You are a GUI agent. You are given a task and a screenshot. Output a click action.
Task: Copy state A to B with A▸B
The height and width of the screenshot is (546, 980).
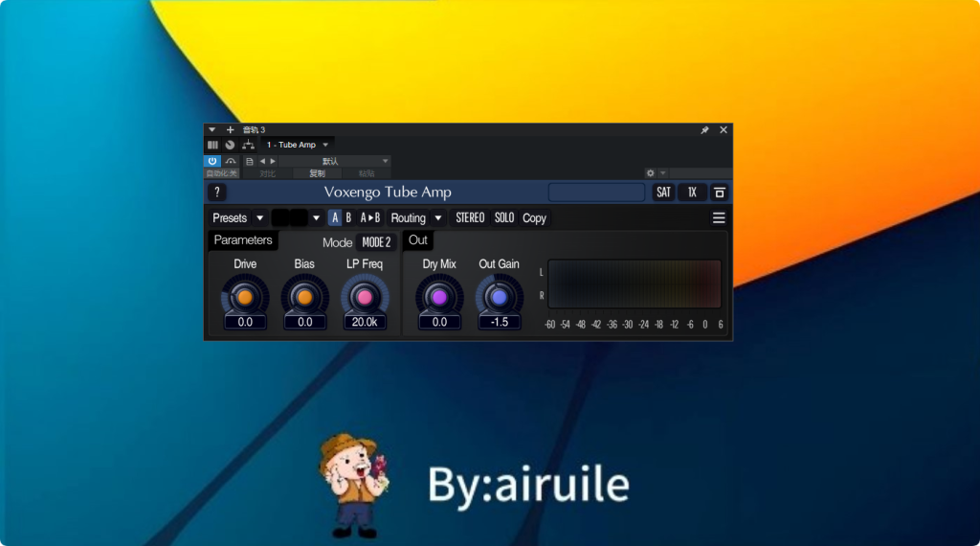[370, 217]
